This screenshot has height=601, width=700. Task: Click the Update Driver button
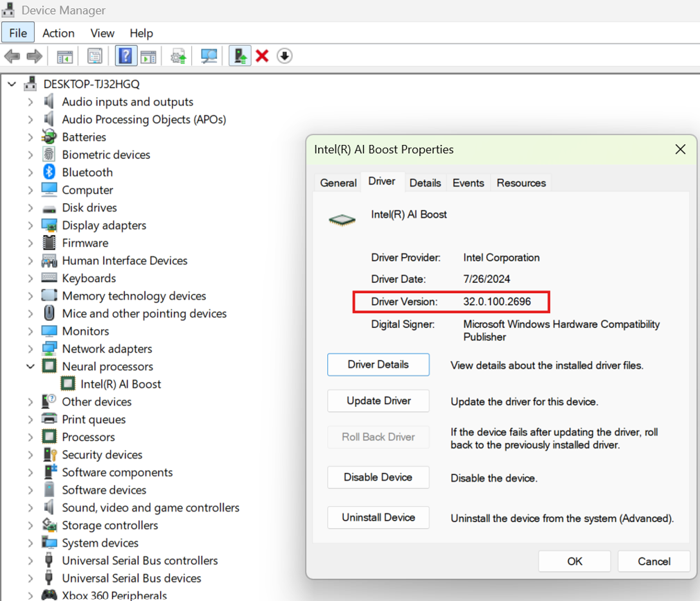(378, 401)
